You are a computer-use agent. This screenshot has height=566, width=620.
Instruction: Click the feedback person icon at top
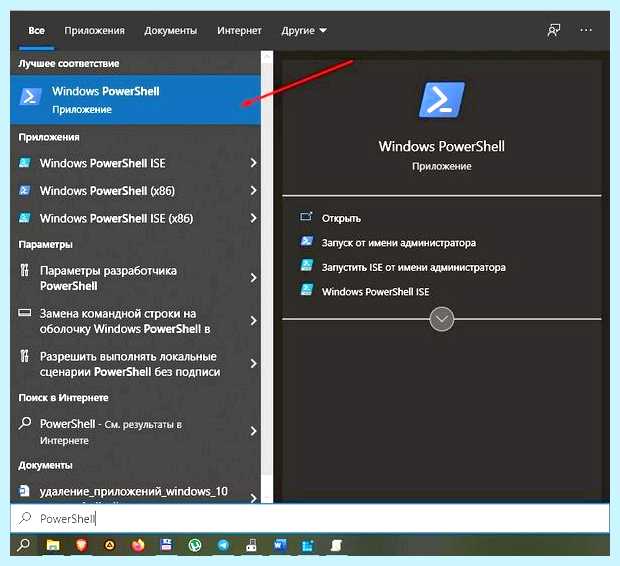click(554, 30)
